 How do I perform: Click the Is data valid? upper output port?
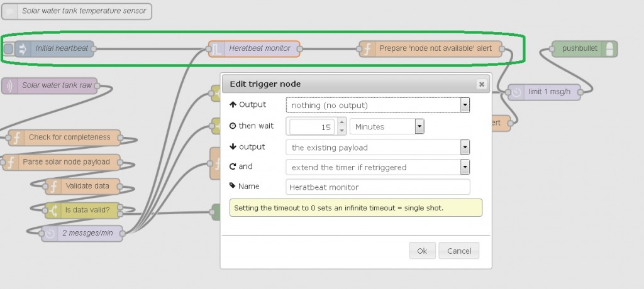[120, 207]
